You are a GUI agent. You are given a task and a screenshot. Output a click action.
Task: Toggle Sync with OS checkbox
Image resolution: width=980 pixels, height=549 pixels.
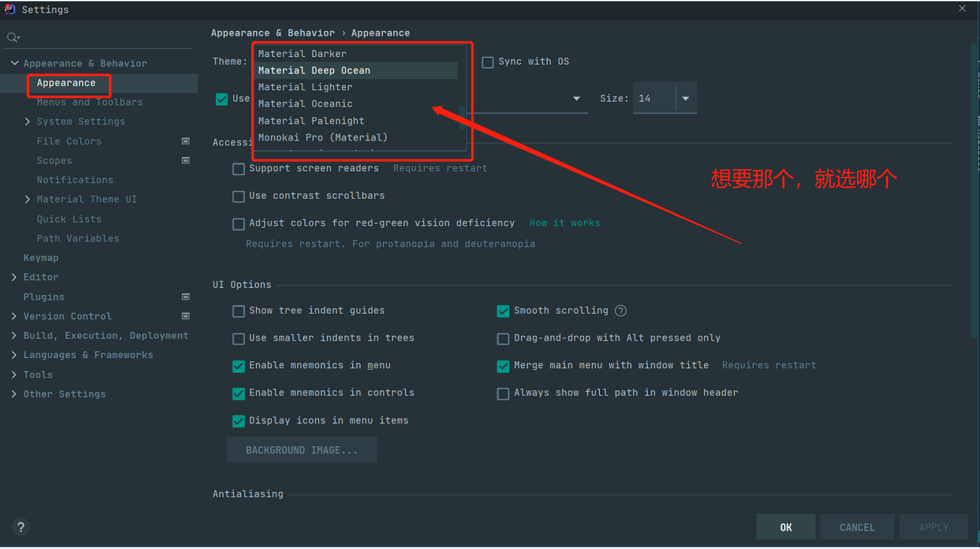pos(488,62)
